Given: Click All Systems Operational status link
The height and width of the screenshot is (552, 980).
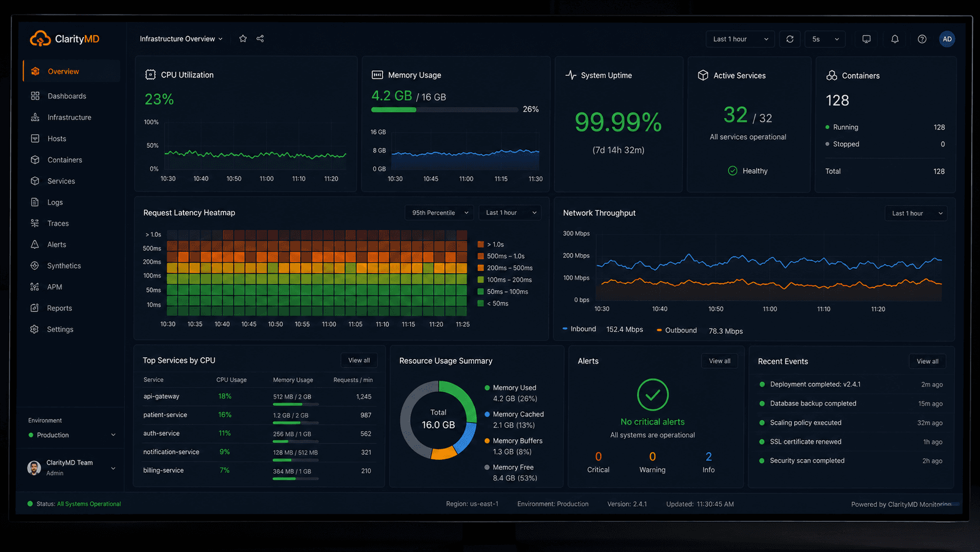Looking at the screenshot, I should tap(89, 504).
